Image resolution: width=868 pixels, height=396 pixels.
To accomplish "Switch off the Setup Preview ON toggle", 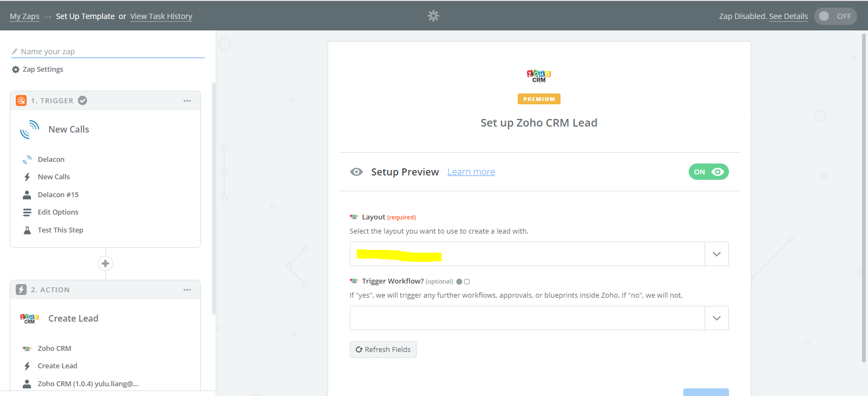I will click(x=709, y=172).
